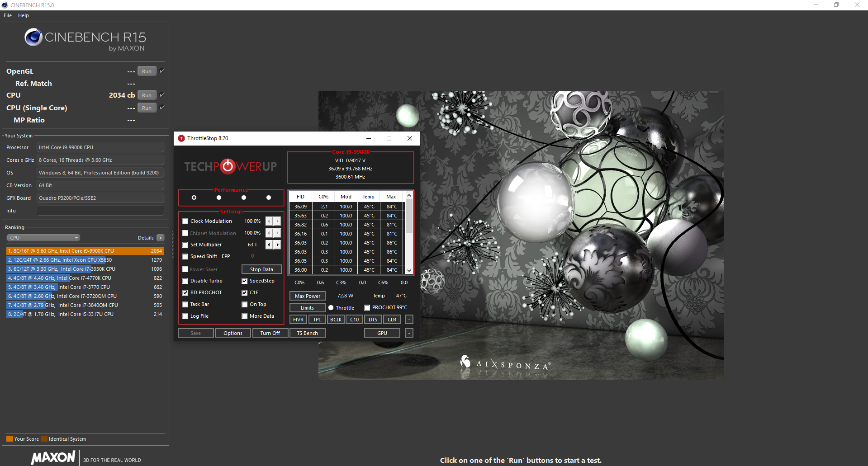Viewport: 868px width, 466px height.
Task: Open ThrottleStop Options
Action: click(233, 333)
